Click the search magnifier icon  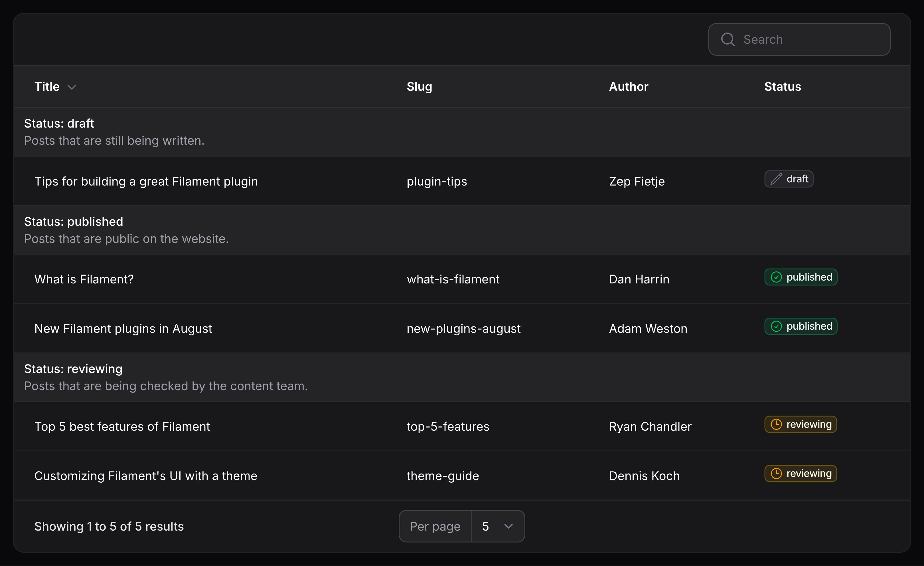tap(728, 39)
